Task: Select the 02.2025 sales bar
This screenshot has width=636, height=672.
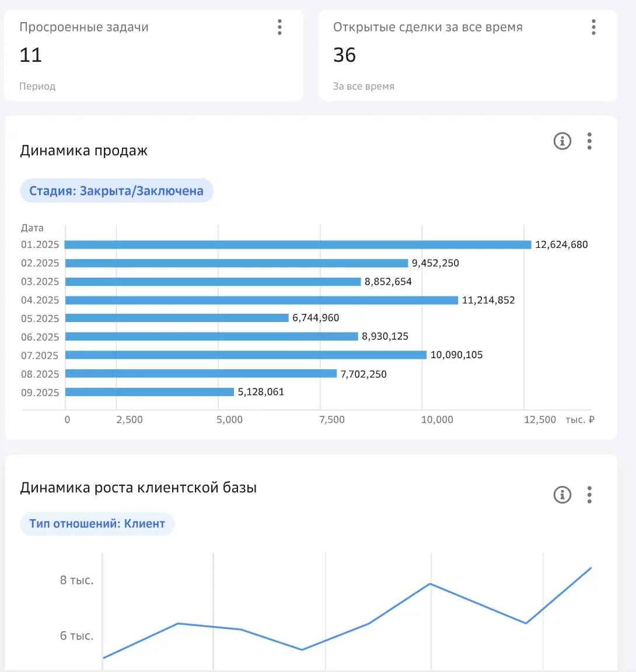Action: coord(236,263)
